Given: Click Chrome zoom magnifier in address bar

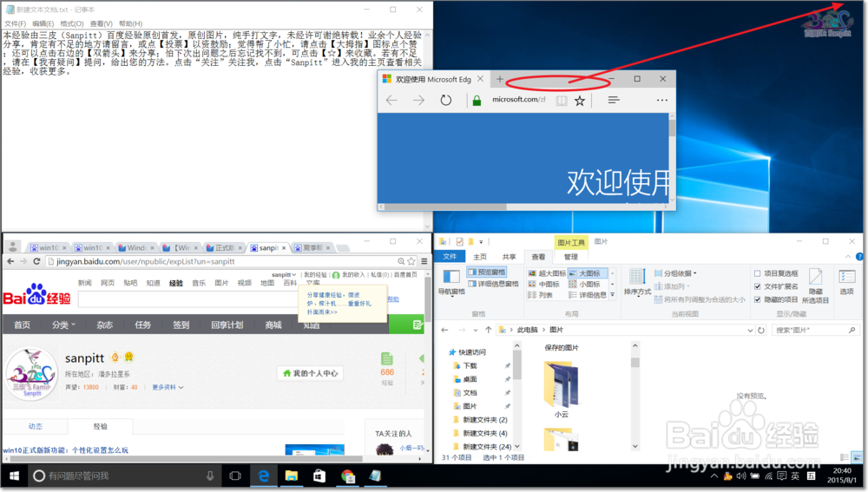Looking at the screenshot, I should click(x=401, y=261).
